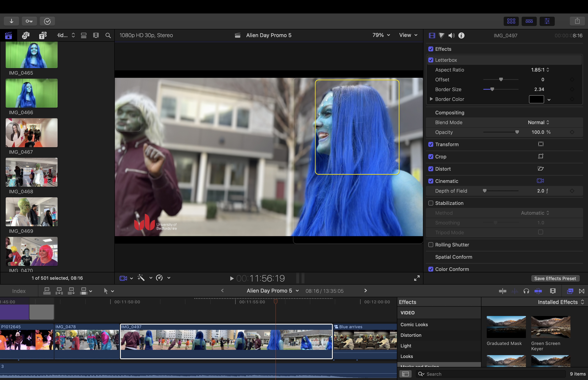
Task: Disable the Letterbox effect checkbox
Action: click(431, 60)
